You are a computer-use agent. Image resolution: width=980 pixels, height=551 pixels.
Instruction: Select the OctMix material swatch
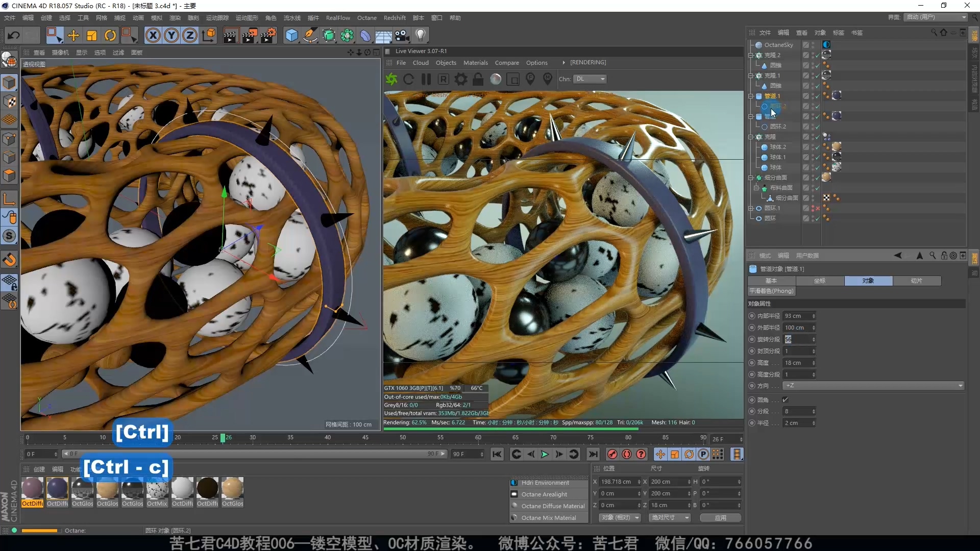(x=157, y=492)
